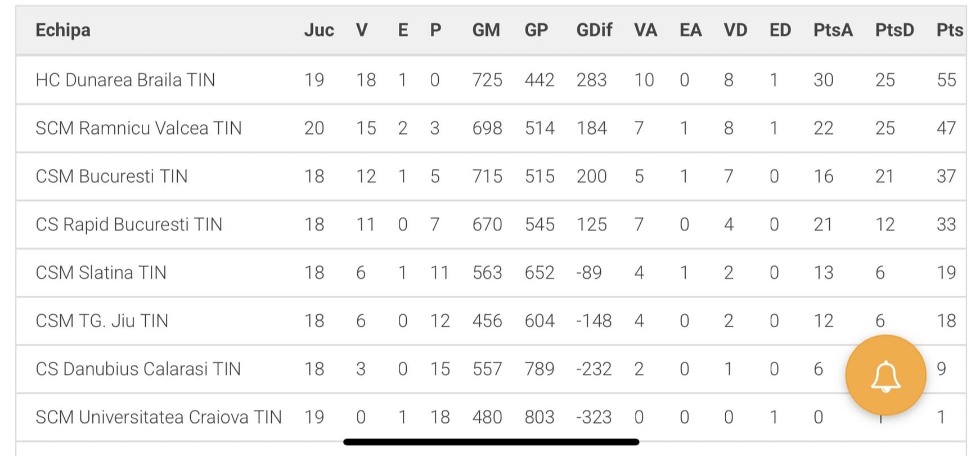Sort by GDif goal difference header
Screen dimensions: 980x456
tap(594, 30)
